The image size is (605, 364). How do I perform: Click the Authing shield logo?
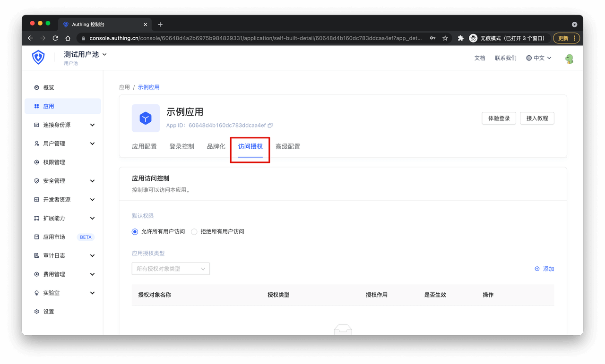tap(38, 58)
